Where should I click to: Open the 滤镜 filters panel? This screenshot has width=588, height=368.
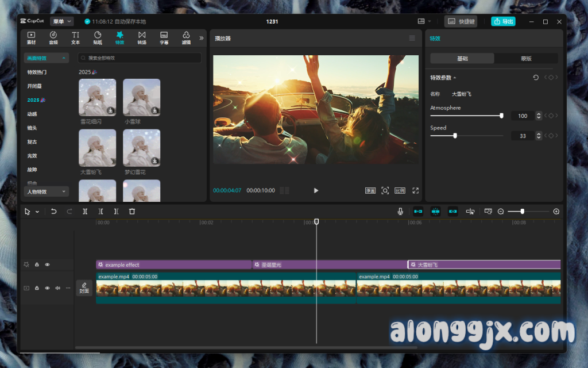pos(186,38)
